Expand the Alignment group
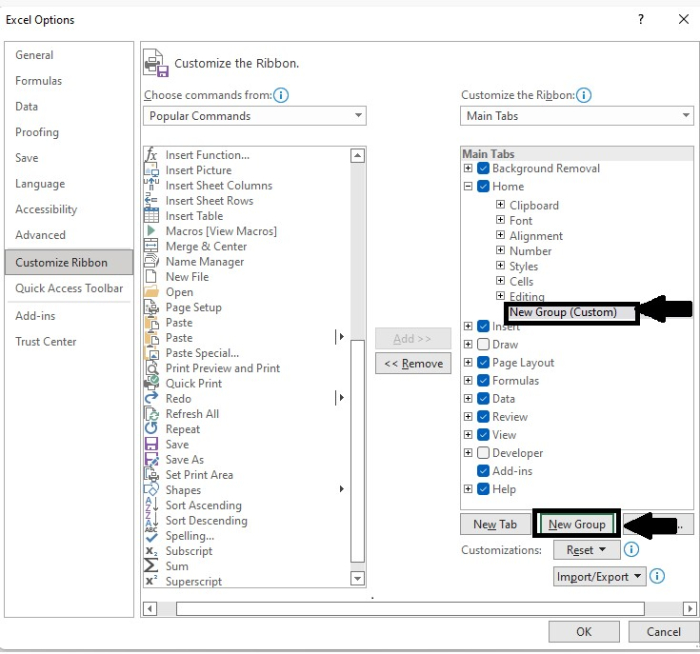 pos(500,235)
